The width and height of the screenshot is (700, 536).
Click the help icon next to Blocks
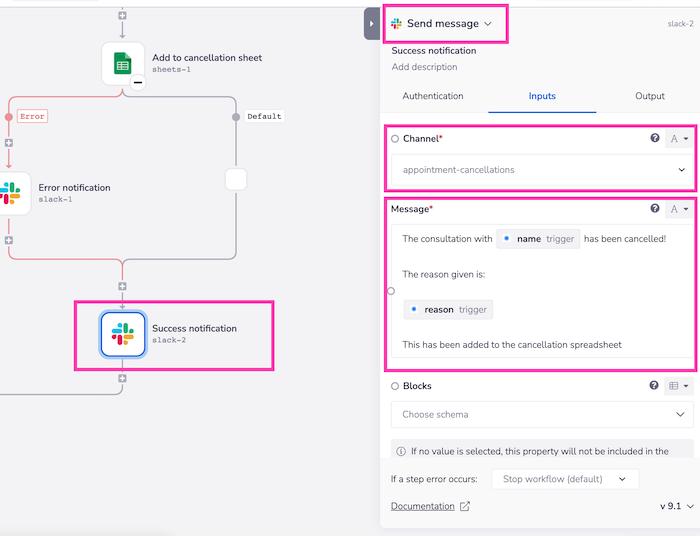tap(655, 385)
